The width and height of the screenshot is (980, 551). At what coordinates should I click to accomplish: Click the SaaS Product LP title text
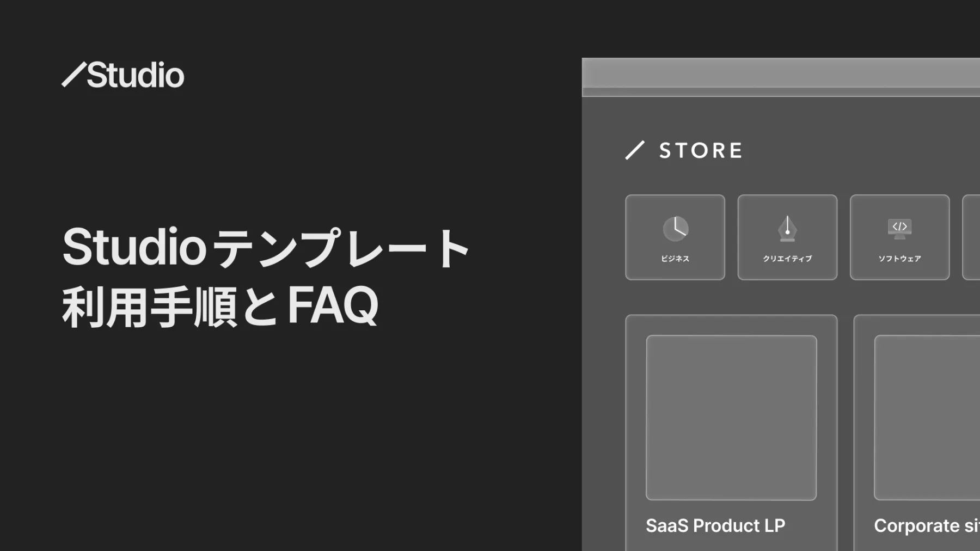click(x=715, y=525)
